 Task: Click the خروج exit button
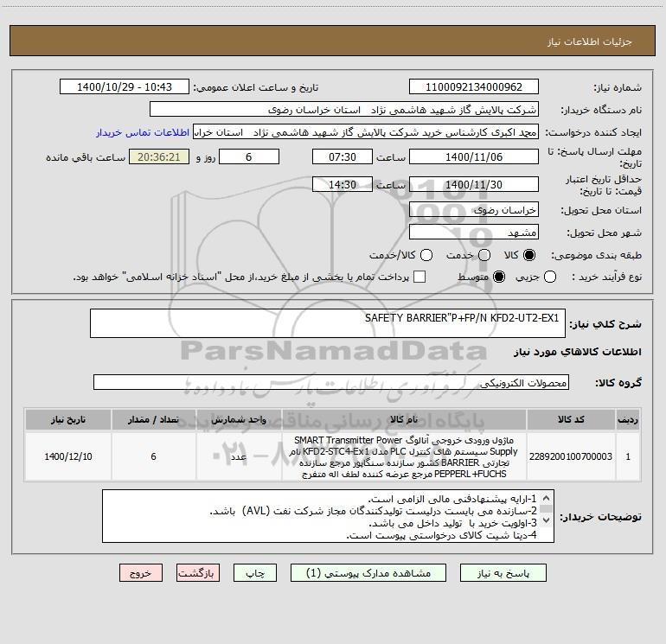pos(141,573)
